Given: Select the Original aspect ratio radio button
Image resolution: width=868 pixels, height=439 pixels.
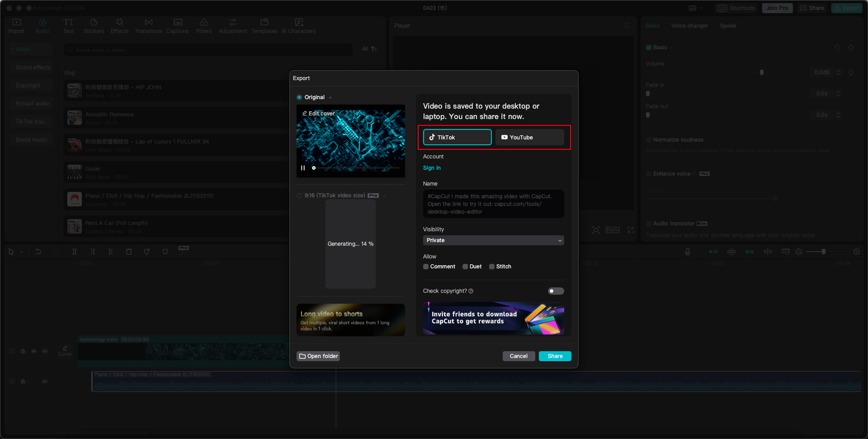Looking at the screenshot, I should click(x=299, y=97).
